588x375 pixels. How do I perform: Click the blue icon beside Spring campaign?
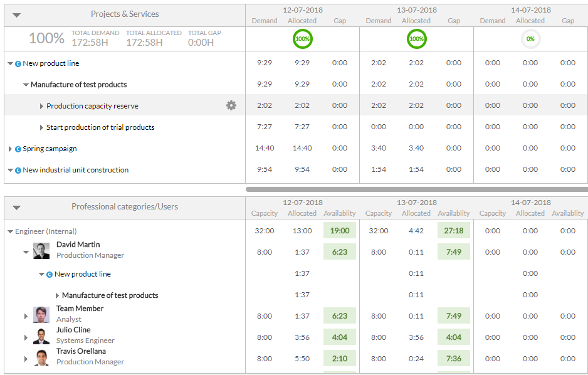pos(18,149)
